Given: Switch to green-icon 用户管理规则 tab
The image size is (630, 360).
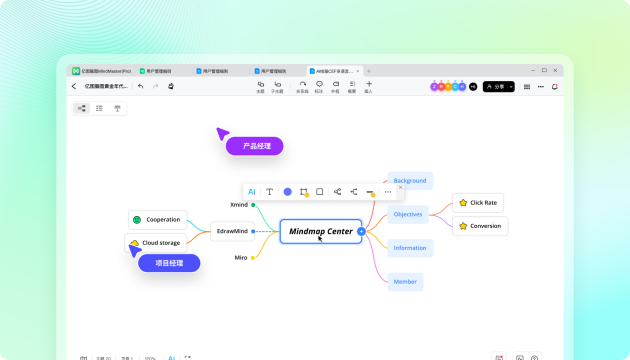Looking at the screenshot, I should [155, 71].
